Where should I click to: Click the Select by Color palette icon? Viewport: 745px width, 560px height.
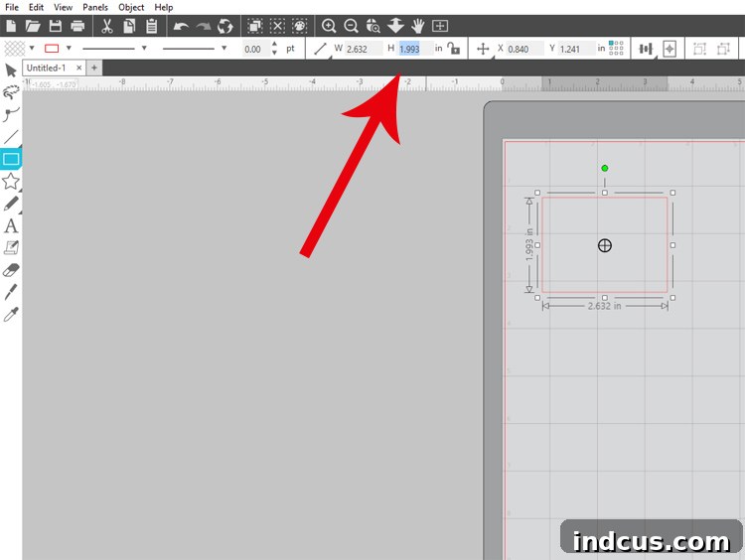(300, 26)
